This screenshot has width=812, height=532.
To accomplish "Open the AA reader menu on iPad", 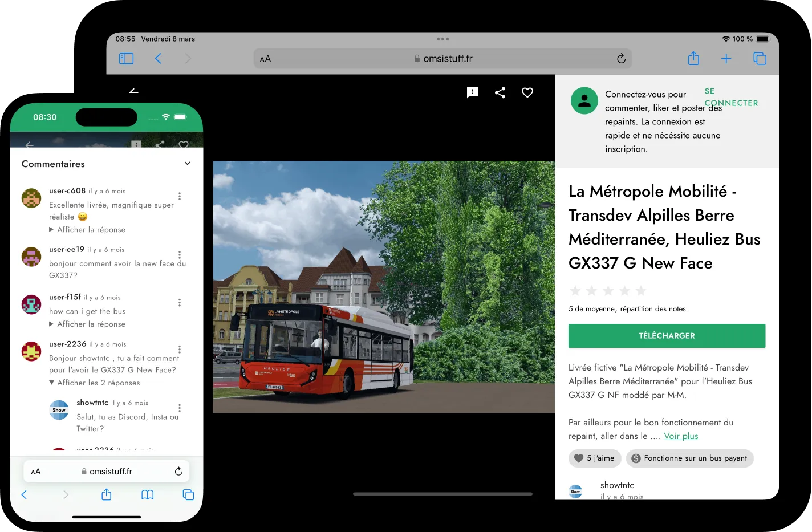I will click(x=265, y=59).
